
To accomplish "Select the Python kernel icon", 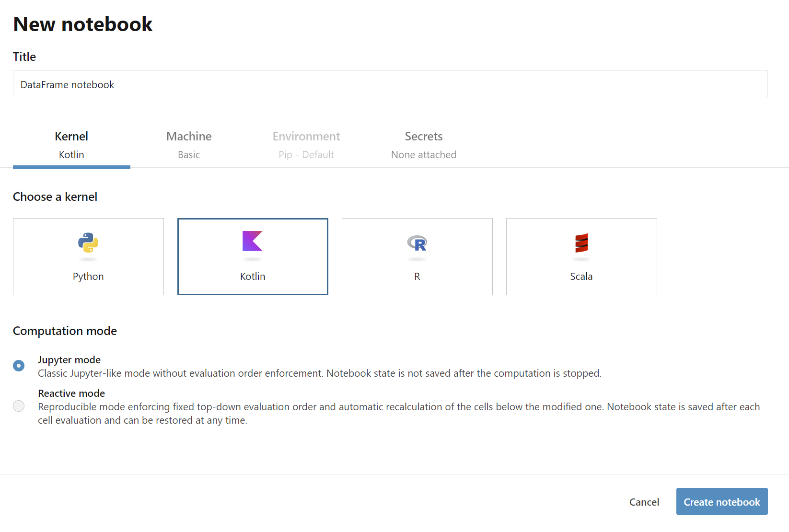I will point(88,243).
